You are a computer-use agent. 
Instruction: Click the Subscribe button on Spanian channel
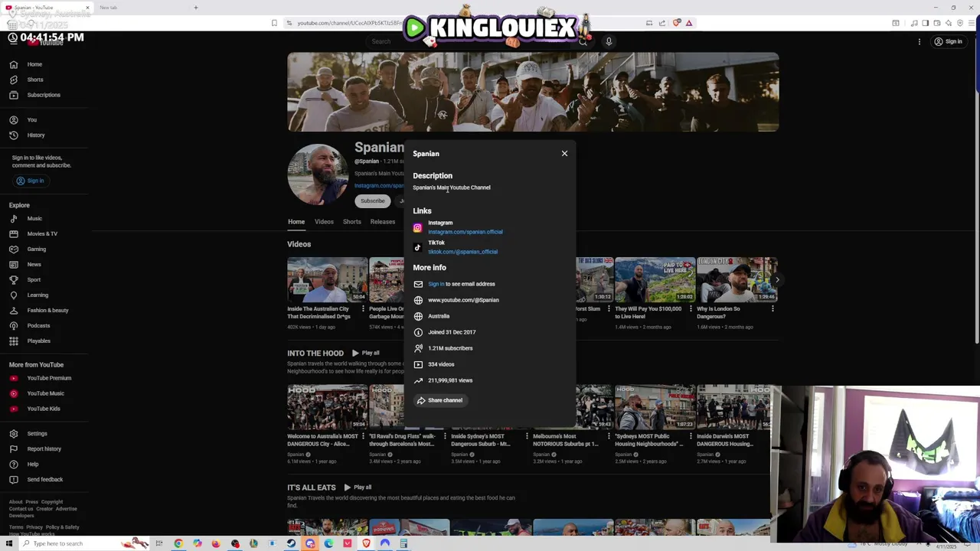373,201
